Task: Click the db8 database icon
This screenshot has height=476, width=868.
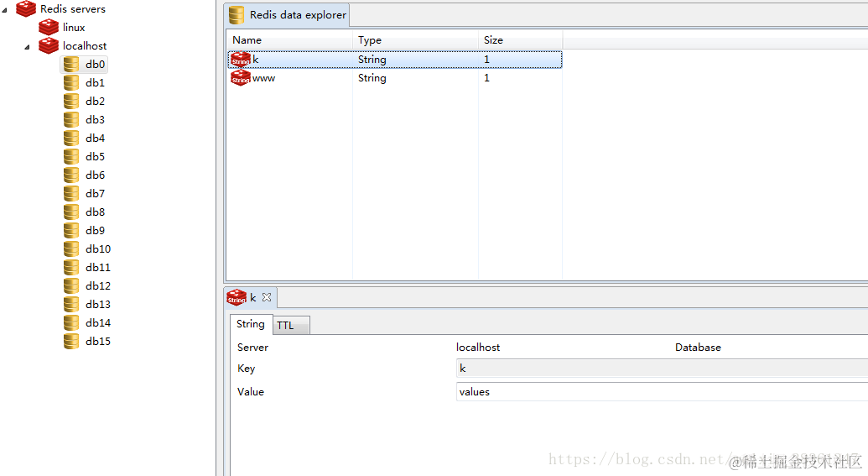Action: pyautogui.click(x=71, y=212)
